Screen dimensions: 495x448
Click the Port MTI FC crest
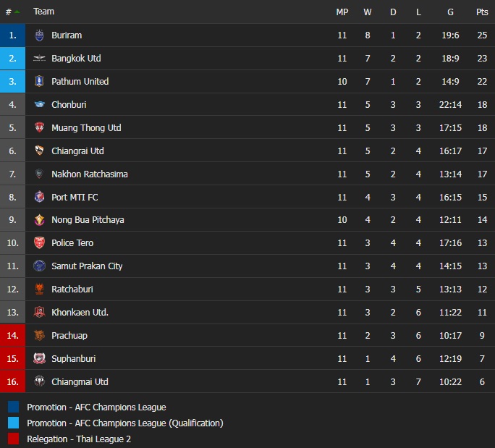(x=39, y=197)
